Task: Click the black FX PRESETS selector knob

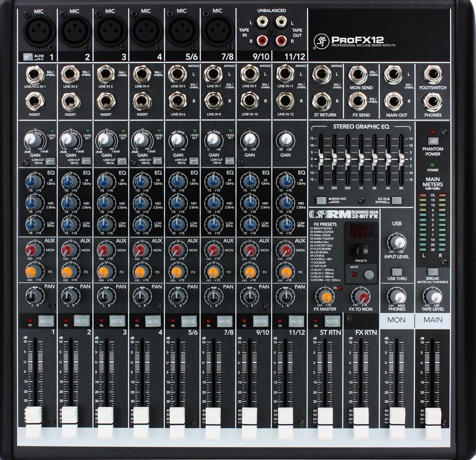Action: (362, 251)
